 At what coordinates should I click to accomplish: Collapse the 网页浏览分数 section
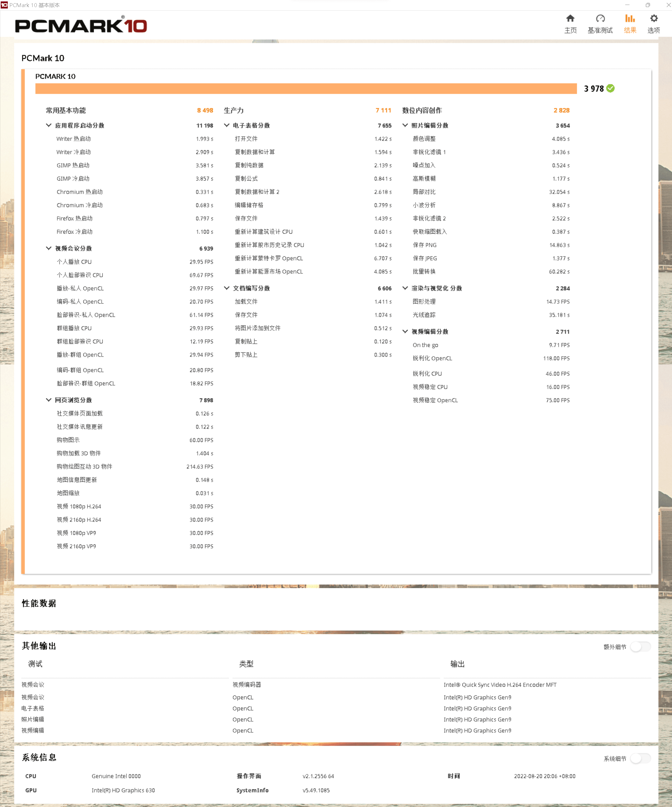[49, 400]
